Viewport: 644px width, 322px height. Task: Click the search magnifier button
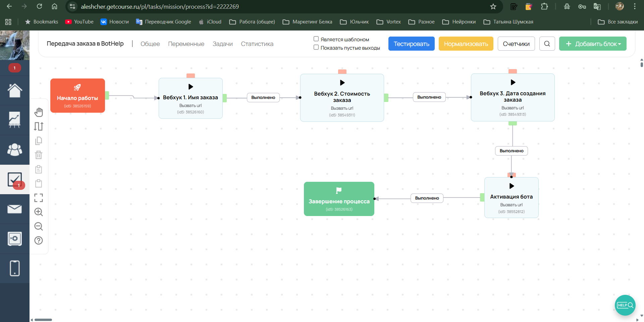click(547, 44)
